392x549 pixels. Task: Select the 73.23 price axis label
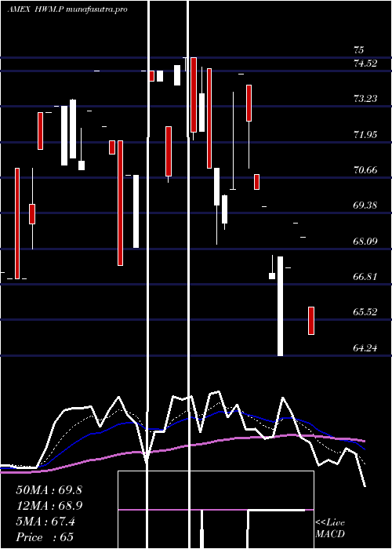pyautogui.click(x=365, y=99)
